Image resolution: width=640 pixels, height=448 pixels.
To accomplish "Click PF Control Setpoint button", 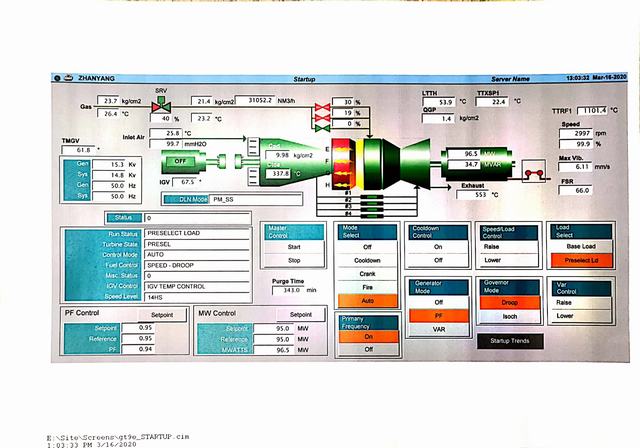I will pos(162,315).
